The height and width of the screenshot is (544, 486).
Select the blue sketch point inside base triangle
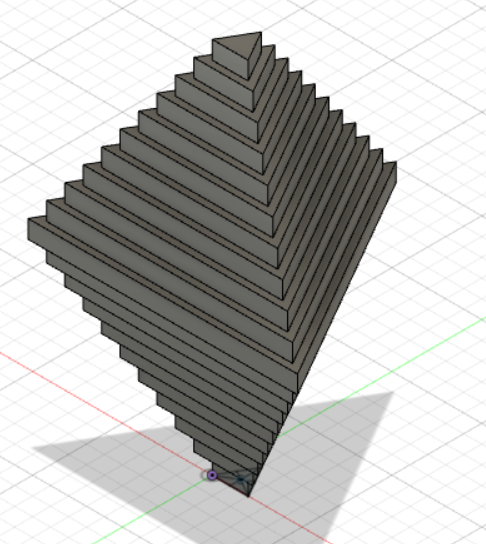pos(241,479)
